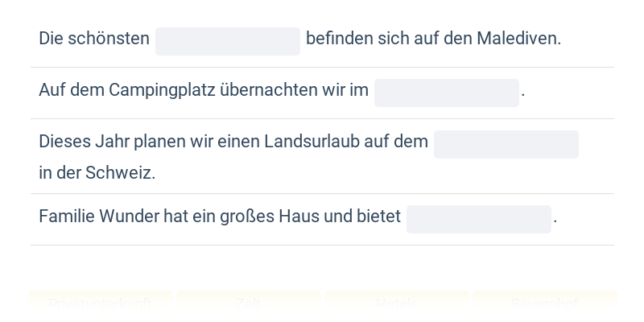Pick the "Privatunterkunft" word chip
This screenshot has height=322, width=644.
101,303
